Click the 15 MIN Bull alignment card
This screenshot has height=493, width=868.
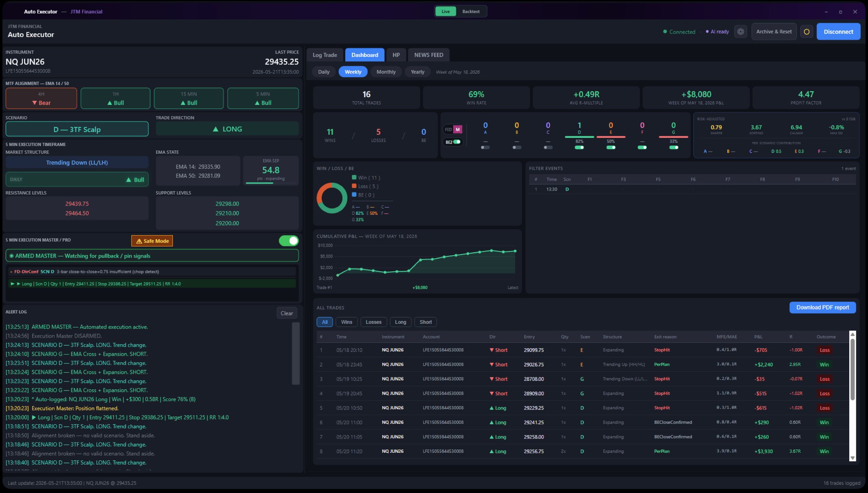click(x=189, y=98)
